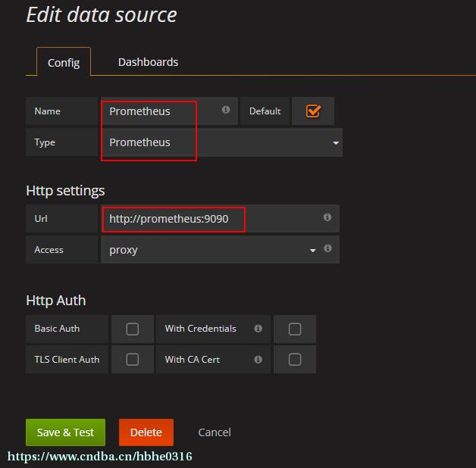Click the info icon beside Name field
Viewport: 476px width, 468px height.
(225, 110)
